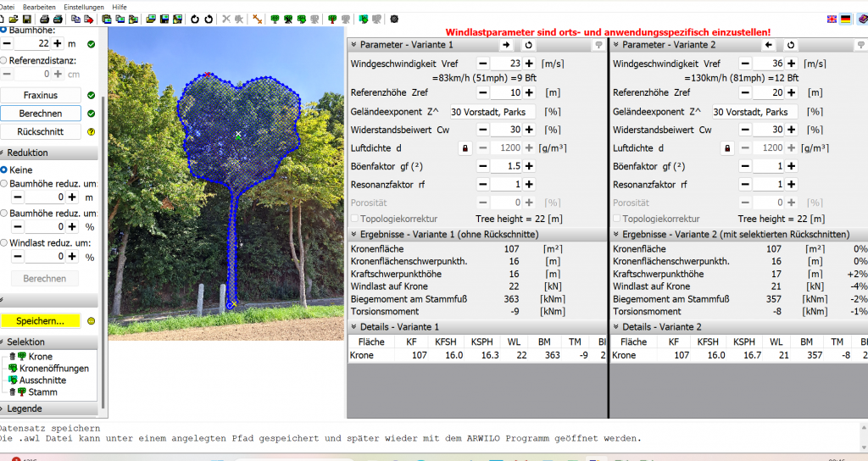Click the Luftdichte lock icon in Variante 1

[x=465, y=147]
